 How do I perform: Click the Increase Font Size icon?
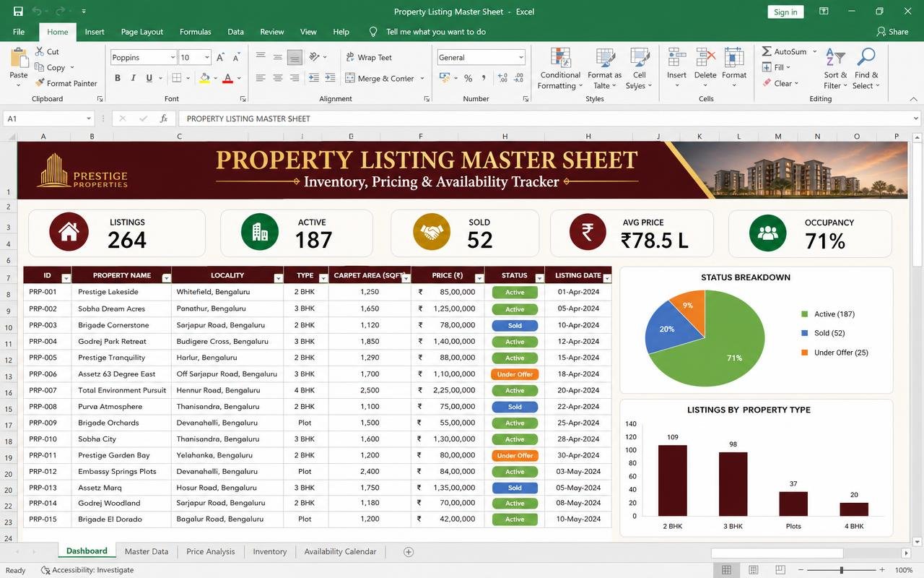[221, 57]
